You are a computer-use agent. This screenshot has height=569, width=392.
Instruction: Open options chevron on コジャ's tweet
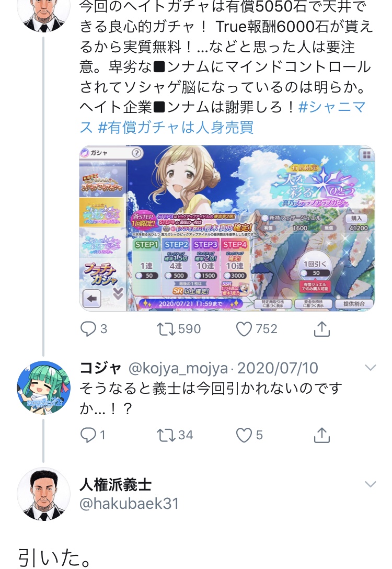(370, 368)
